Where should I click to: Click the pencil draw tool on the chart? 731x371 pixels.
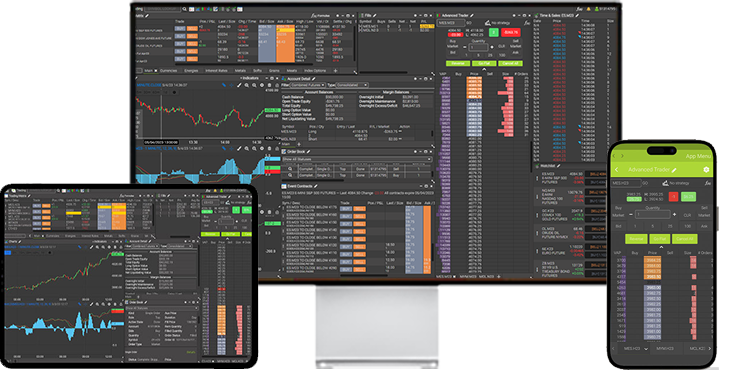(239, 85)
